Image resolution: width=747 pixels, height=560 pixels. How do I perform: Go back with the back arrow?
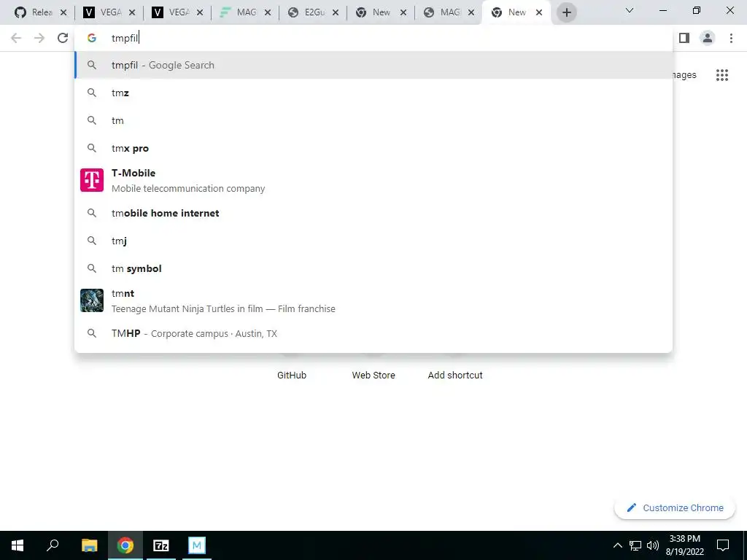point(16,38)
